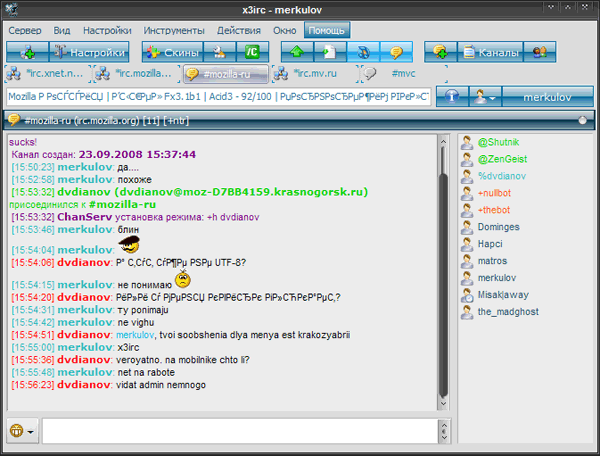This screenshot has width=600, height=456.
Task: Click the merkulov nickname button
Action: (x=548, y=96)
